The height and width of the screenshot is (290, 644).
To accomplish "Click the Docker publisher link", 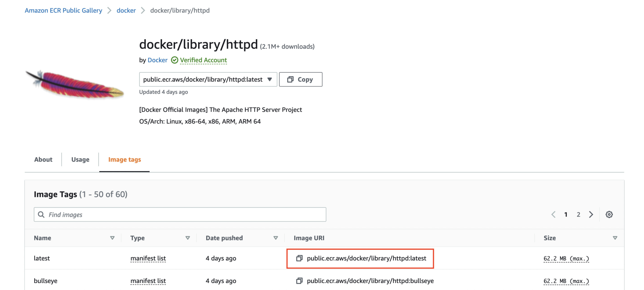I will [157, 60].
